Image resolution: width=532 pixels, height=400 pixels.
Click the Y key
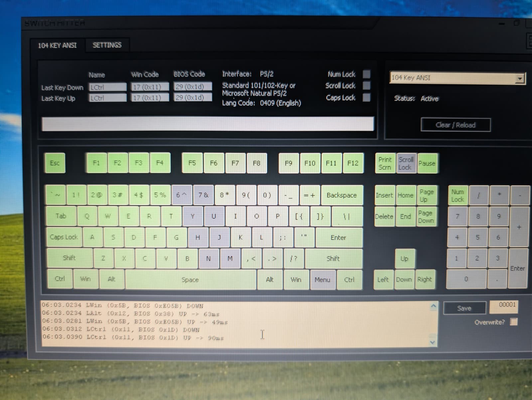pos(193,216)
